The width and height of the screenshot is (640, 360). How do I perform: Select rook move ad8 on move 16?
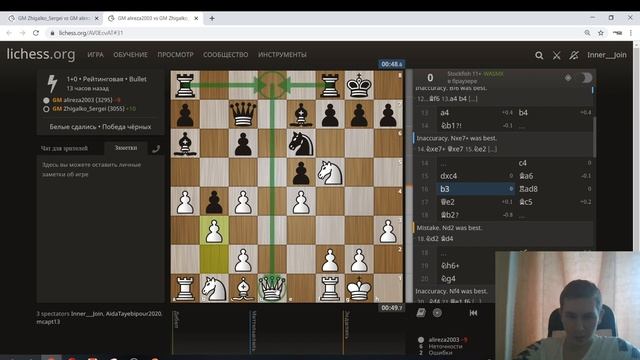[x=554, y=189]
